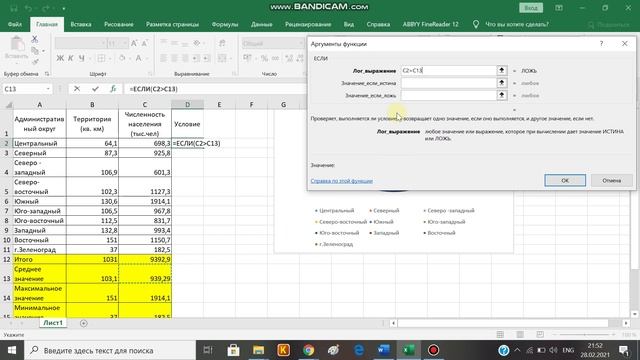Click the align left icon
This screenshot has width=640, height=360.
[163, 58]
